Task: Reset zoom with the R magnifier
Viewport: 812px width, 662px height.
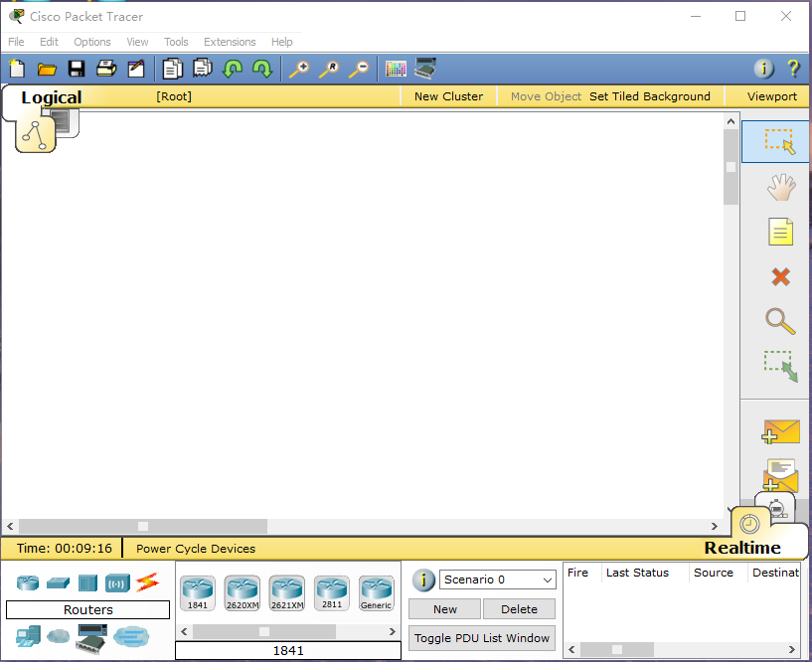Action: point(329,69)
